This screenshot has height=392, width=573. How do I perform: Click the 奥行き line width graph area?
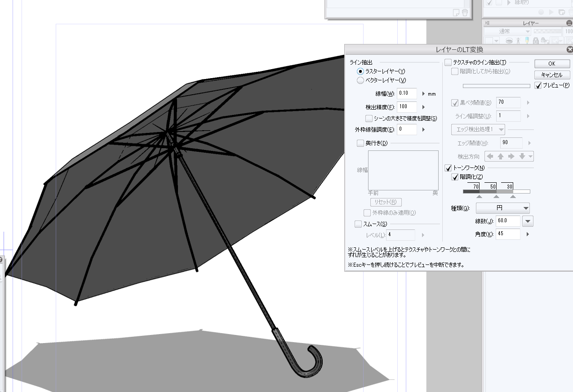(403, 170)
